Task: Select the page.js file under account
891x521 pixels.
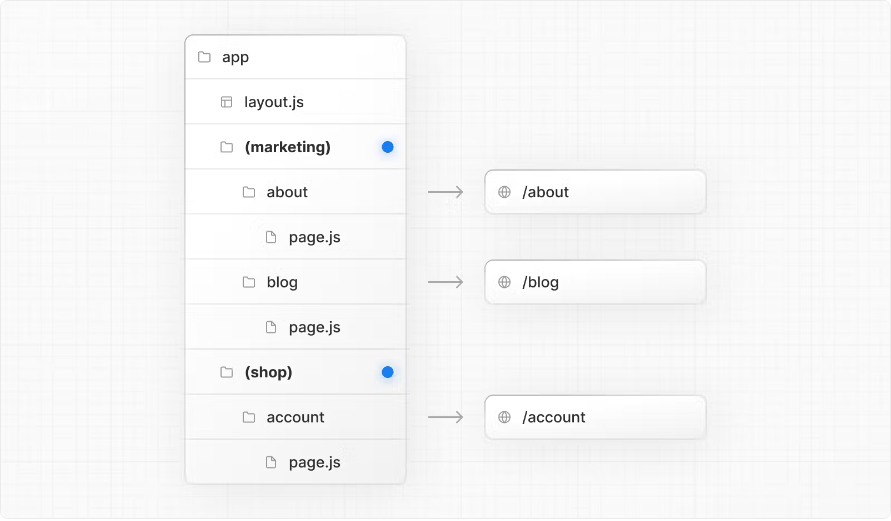Action: click(x=314, y=462)
